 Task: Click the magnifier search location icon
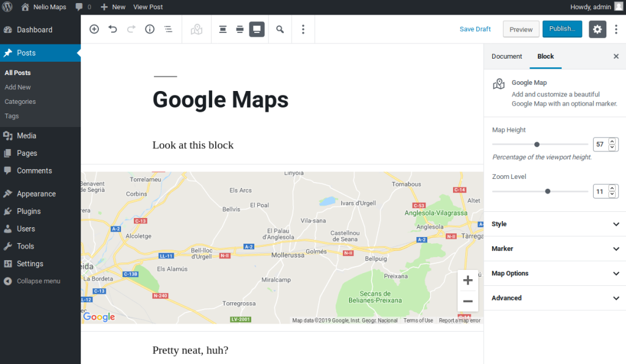(x=280, y=29)
